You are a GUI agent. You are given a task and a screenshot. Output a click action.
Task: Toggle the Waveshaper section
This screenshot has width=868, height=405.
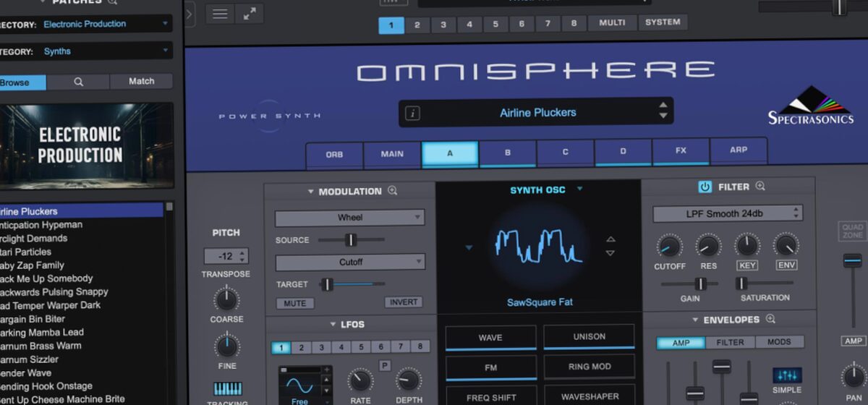(x=590, y=396)
